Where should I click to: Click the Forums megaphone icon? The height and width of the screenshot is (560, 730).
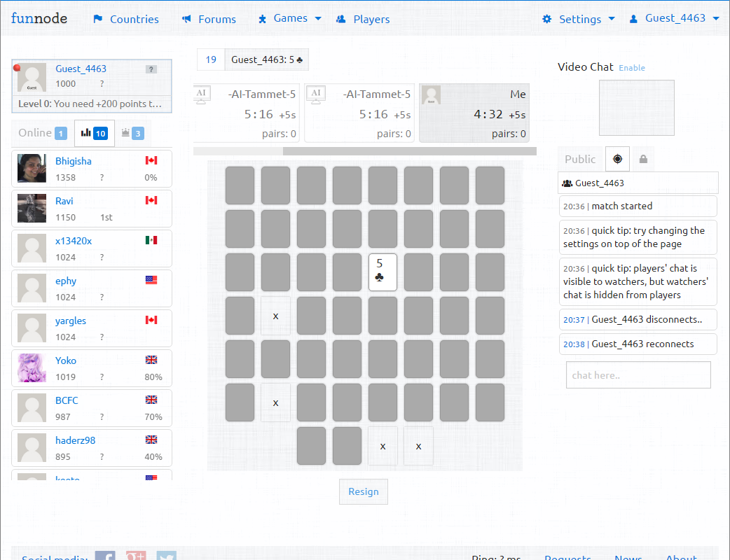pos(186,19)
